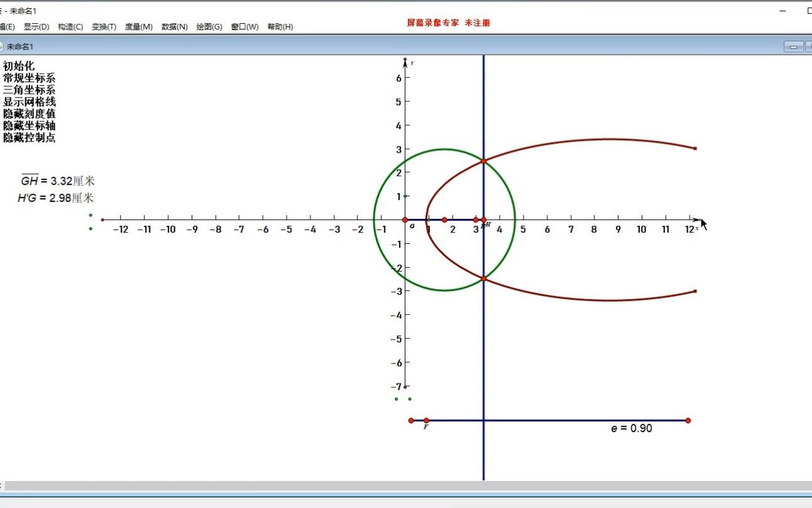Select the origin point of the axes
Viewport: 812px width, 508px height.
click(x=405, y=219)
